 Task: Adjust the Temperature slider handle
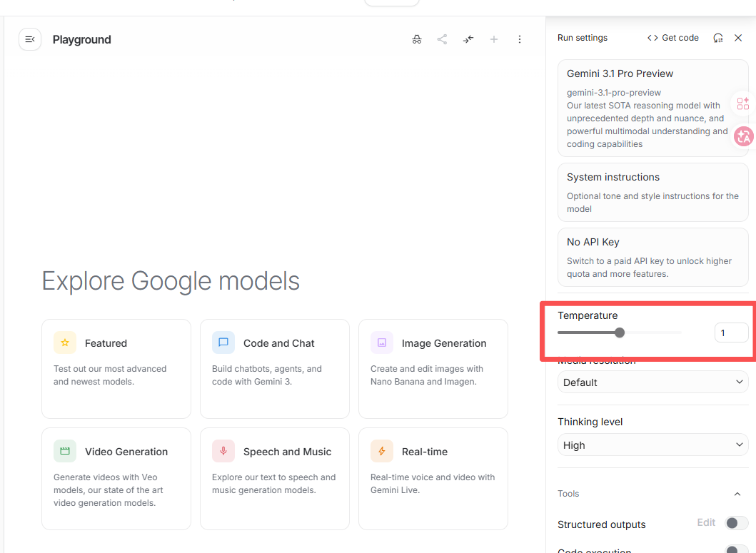click(620, 333)
